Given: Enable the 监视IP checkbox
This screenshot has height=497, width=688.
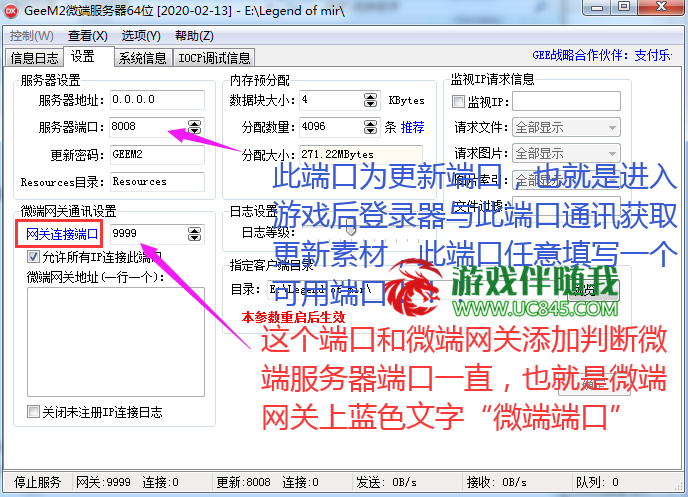Looking at the screenshot, I should coord(458,102).
